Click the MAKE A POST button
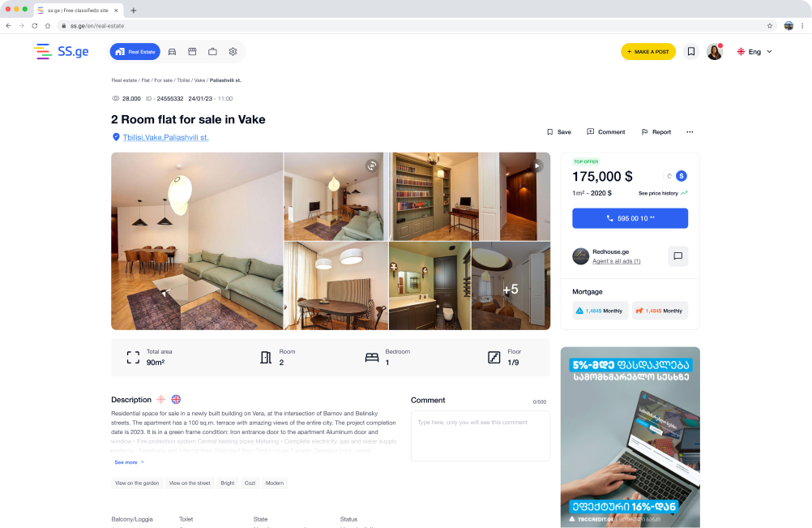Viewport: 812px width, 528px height. [x=647, y=52]
